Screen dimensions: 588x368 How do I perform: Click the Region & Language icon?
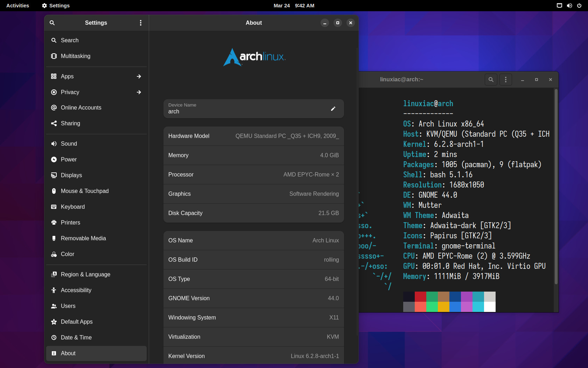[54, 274]
